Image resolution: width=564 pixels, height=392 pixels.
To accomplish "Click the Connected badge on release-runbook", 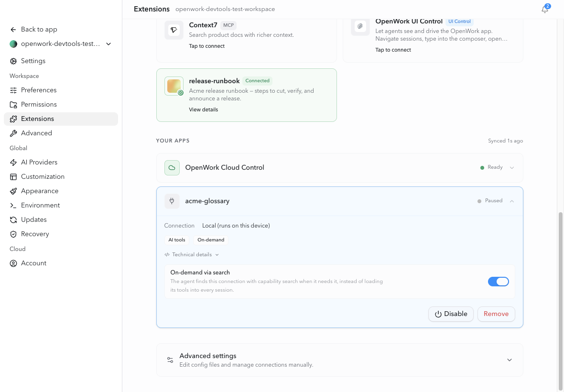I will [257, 81].
